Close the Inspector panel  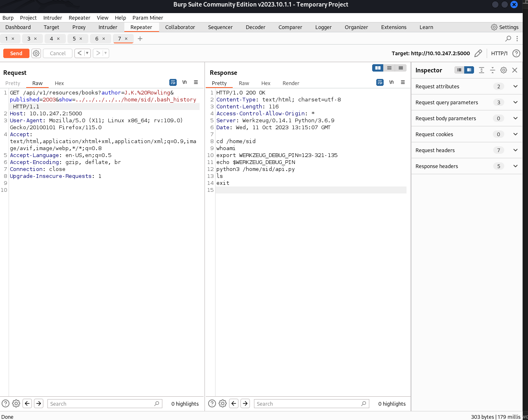(515, 70)
